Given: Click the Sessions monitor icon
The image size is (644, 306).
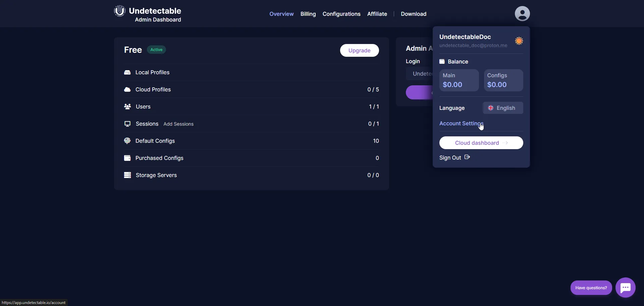Looking at the screenshot, I should coord(127,124).
